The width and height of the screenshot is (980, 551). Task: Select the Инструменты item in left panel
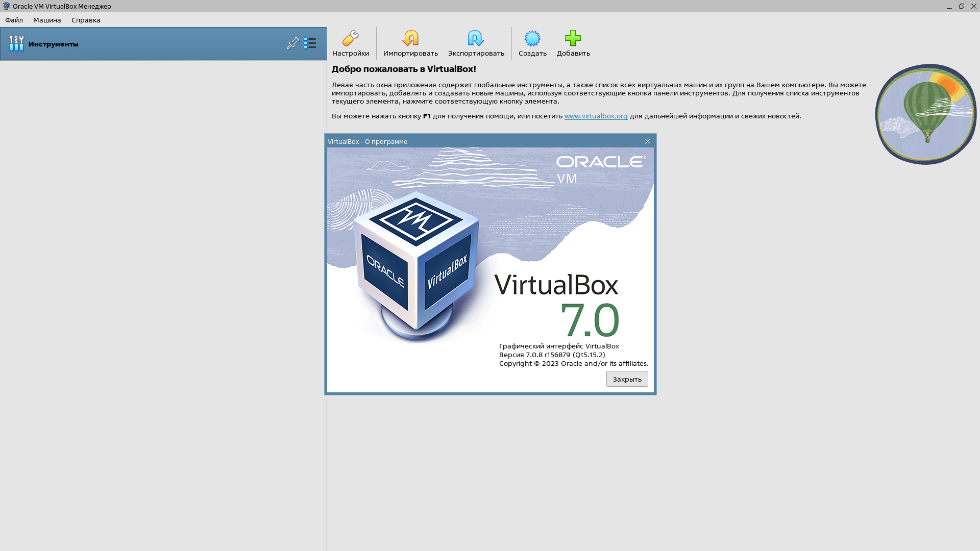point(163,44)
